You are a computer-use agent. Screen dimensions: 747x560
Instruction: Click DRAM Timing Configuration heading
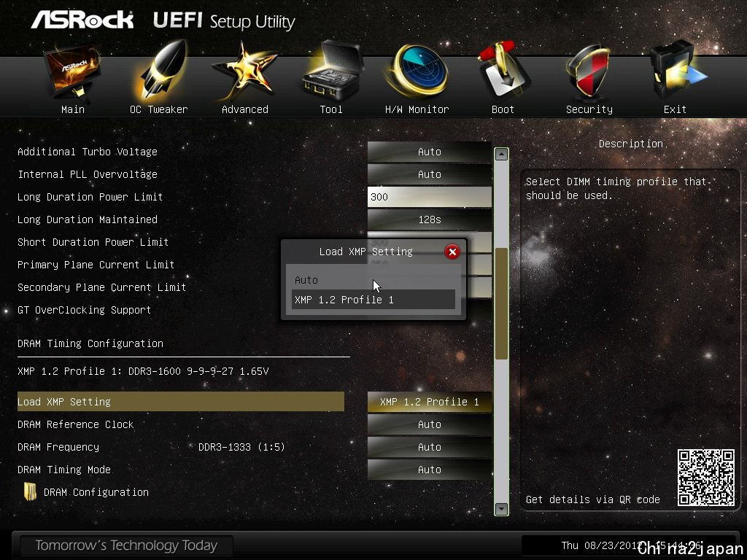click(90, 343)
